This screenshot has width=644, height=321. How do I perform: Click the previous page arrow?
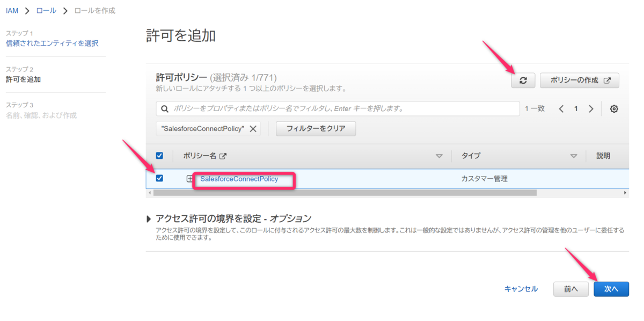coord(561,108)
